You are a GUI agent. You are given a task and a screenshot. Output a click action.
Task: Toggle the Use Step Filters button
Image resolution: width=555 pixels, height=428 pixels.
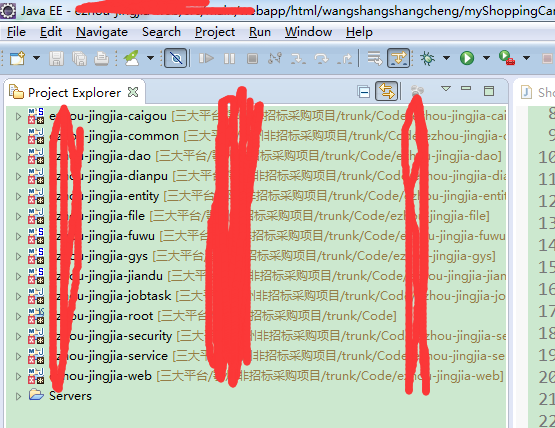click(399, 58)
